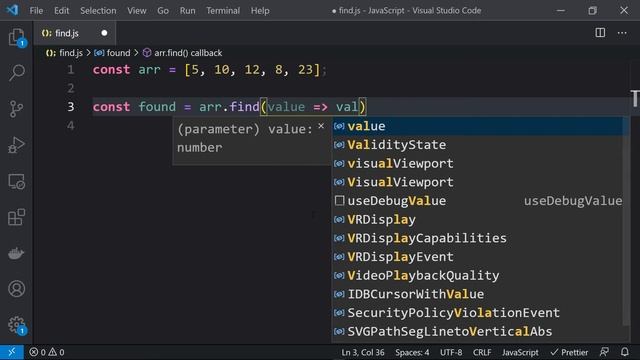Click the number 23 in the array

[x=305, y=70]
